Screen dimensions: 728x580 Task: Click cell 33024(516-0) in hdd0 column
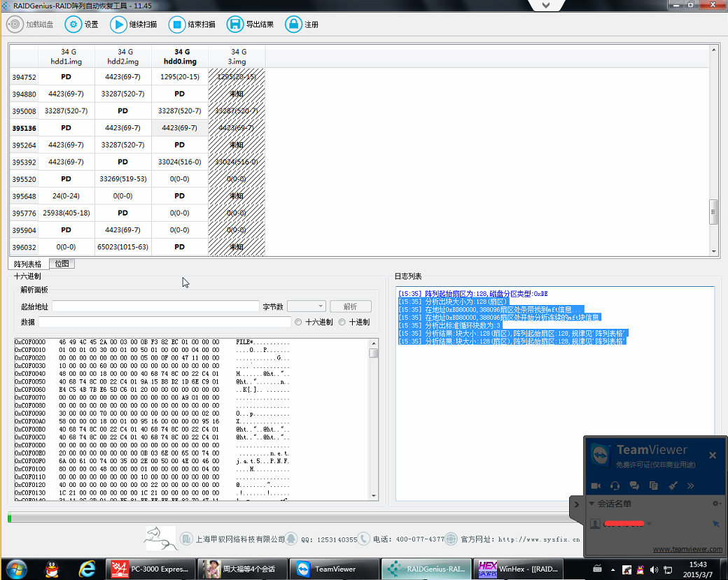180,162
